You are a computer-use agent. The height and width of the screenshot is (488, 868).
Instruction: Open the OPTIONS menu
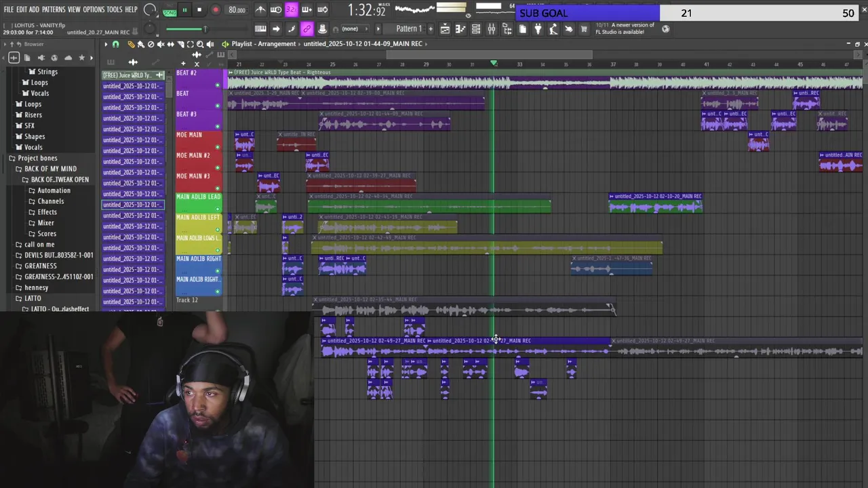pyautogui.click(x=94, y=9)
